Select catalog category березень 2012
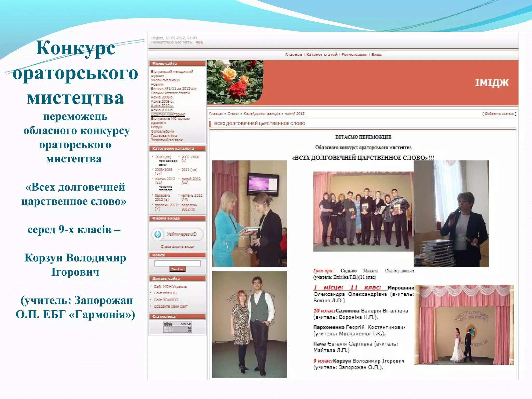The width and height of the screenshot is (532, 399). click(x=162, y=197)
